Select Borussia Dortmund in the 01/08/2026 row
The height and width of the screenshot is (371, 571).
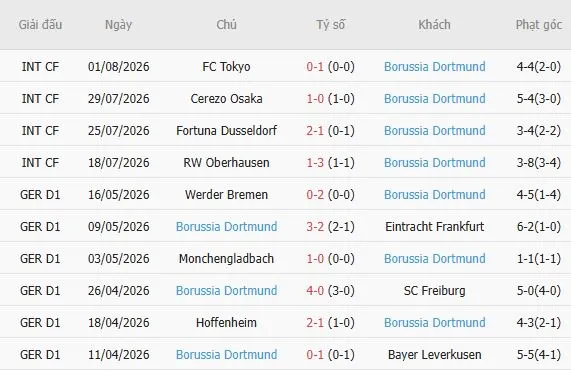pos(434,67)
